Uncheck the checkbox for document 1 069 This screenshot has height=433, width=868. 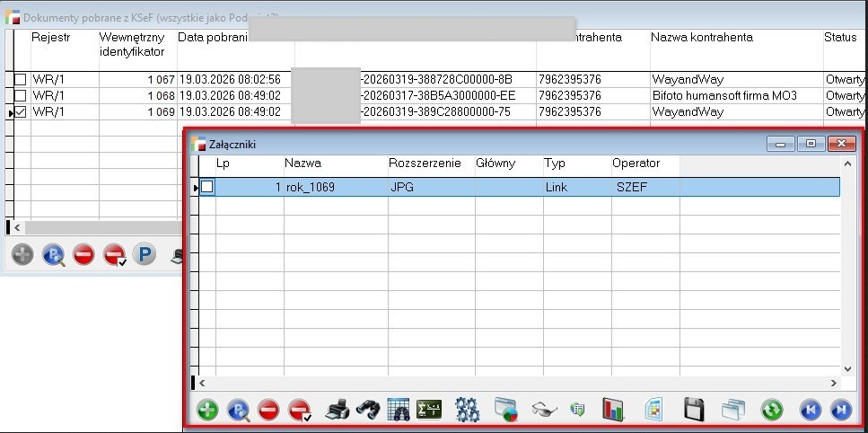point(20,112)
